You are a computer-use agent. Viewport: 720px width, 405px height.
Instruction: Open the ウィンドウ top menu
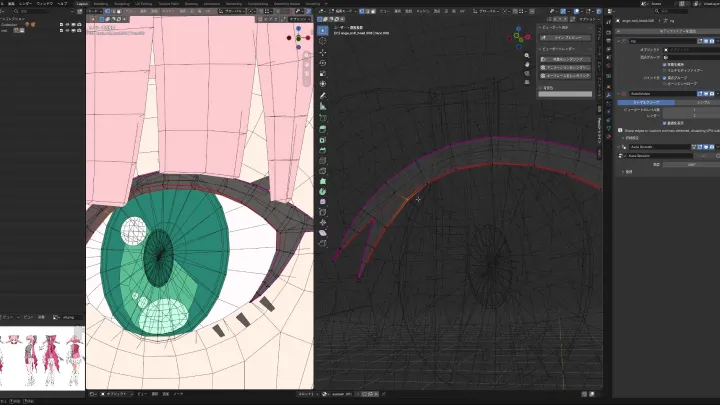45,4
